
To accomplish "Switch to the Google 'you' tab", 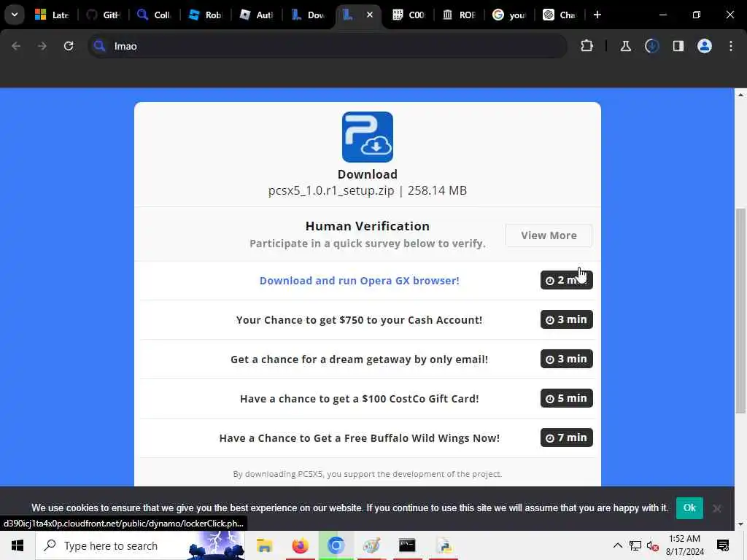I will (509, 15).
